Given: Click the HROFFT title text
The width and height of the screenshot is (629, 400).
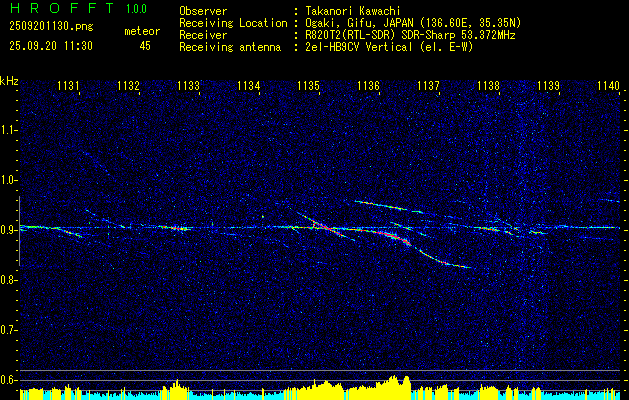Looking at the screenshot, I should tap(61, 8).
